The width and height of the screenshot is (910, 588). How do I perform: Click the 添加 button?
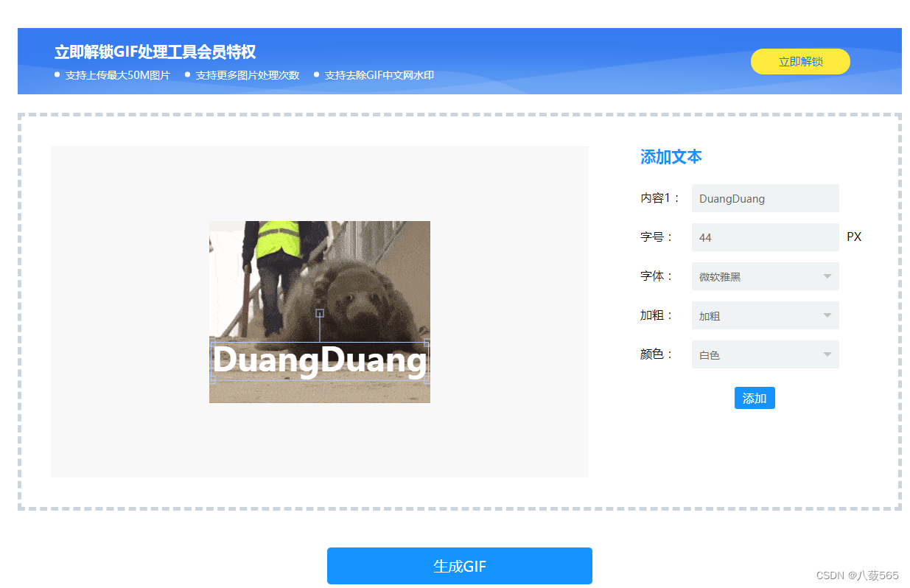pos(755,398)
